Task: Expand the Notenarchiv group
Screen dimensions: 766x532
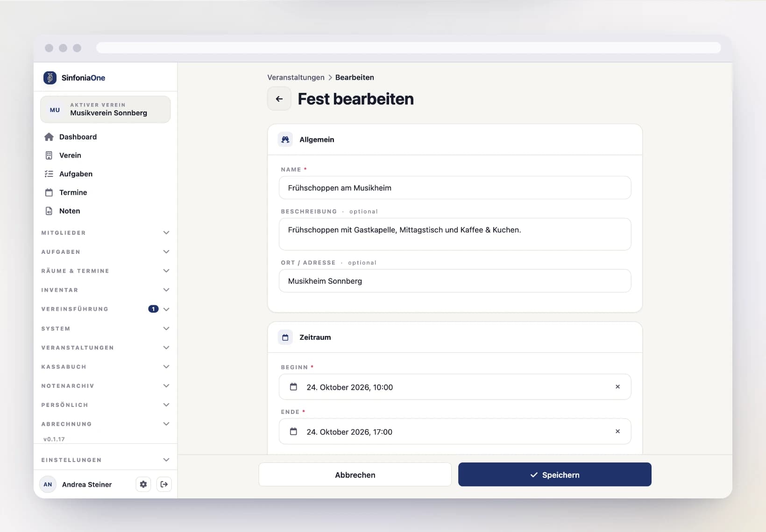Action: tap(106, 386)
